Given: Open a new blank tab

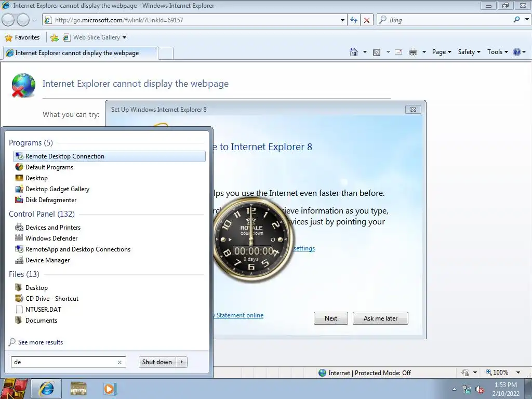Looking at the screenshot, I should 166,54.
